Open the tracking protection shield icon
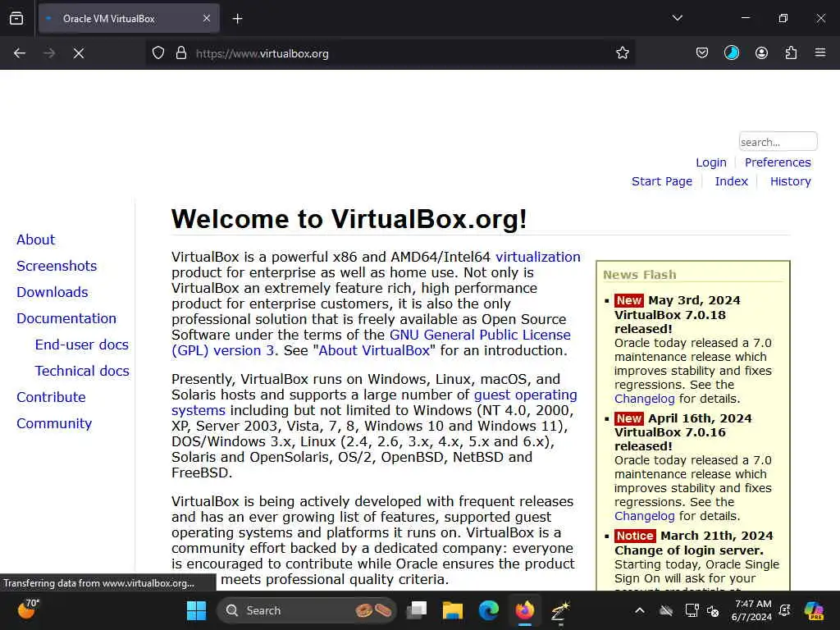 (x=158, y=53)
